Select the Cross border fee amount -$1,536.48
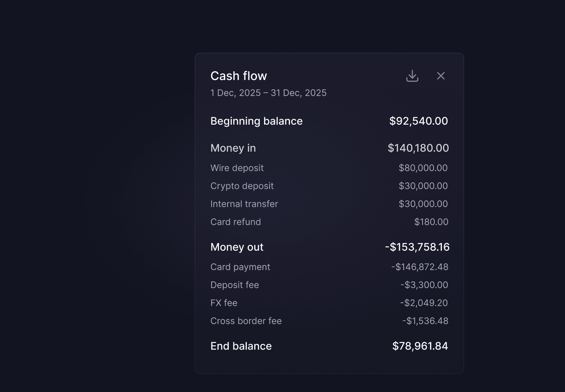Image resolution: width=565 pixels, height=392 pixels. click(x=425, y=321)
